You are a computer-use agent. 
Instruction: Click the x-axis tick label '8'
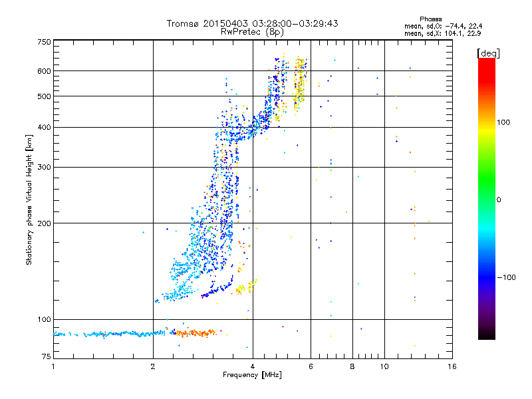click(x=352, y=366)
